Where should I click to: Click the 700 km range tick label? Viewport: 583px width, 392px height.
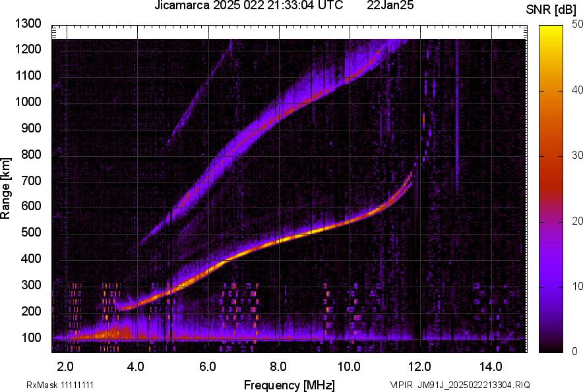pos(31,181)
